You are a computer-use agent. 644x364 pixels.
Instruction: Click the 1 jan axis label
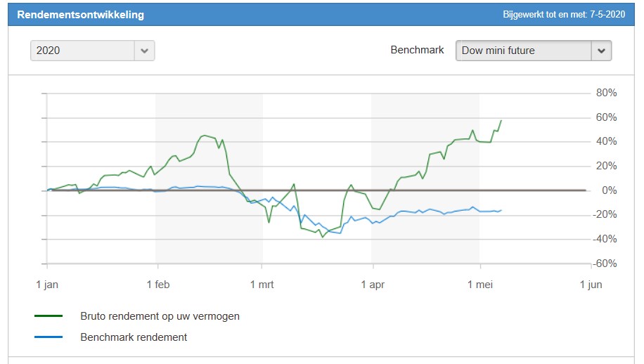click(47, 285)
